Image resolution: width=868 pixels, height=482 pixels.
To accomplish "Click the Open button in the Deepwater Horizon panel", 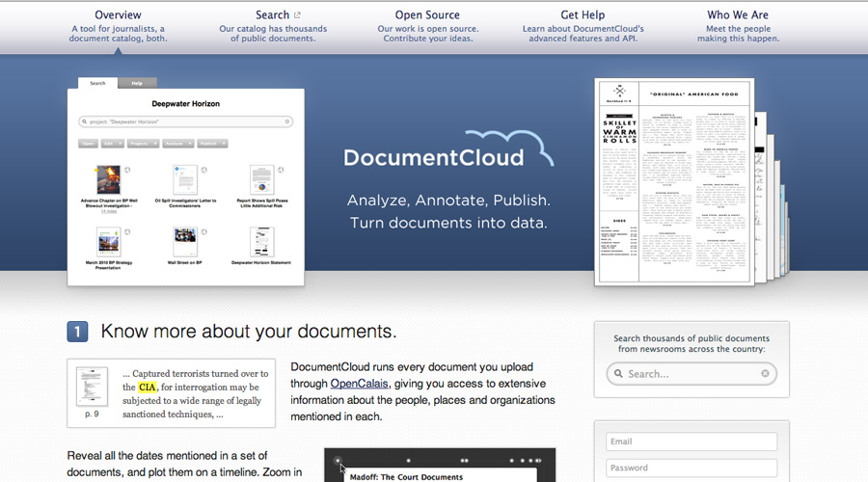I will point(88,144).
